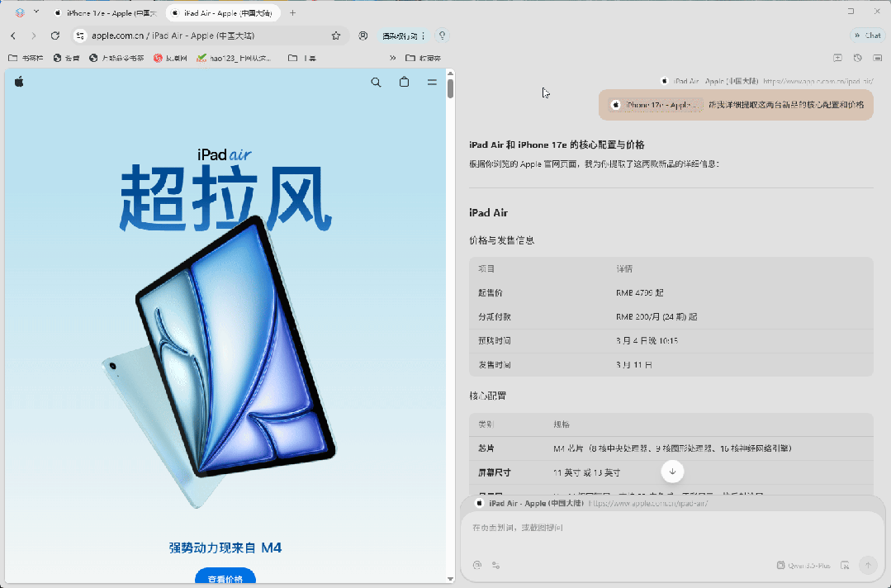Screen dimensions: 891x588
Task: Start a new chat conversation
Action: [837, 58]
